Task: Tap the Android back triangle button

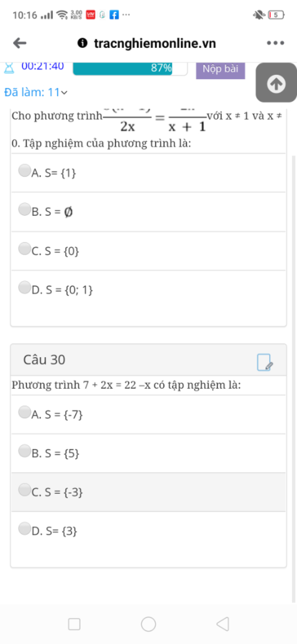Action: [x=223, y=624]
